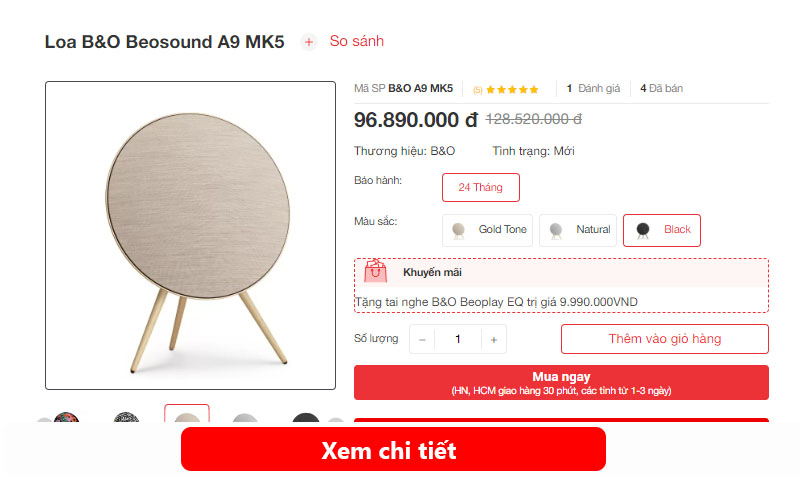Click the Mua ngay button
Screen dimensions: 800x486
(561, 382)
